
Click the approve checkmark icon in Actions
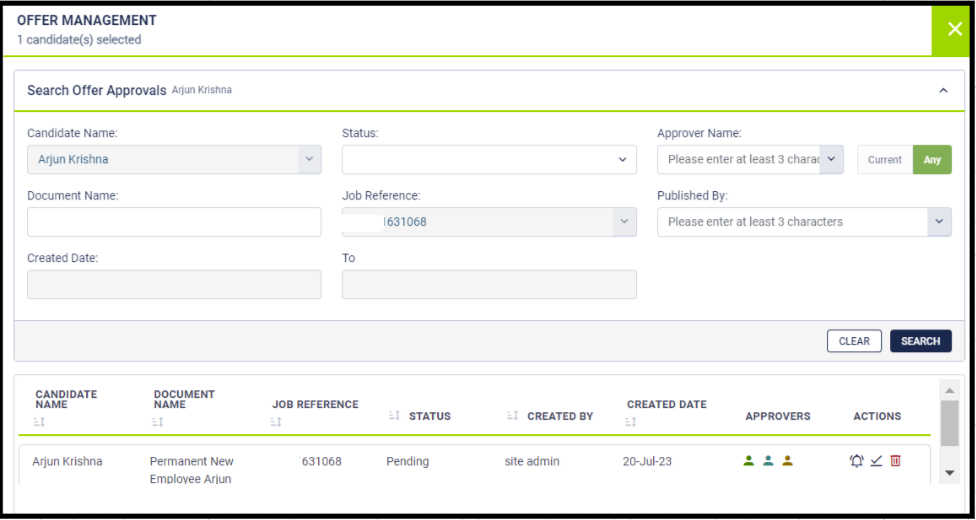click(876, 461)
